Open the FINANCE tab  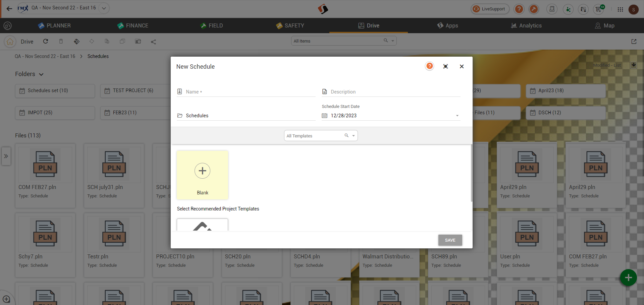tap(133, 25)
